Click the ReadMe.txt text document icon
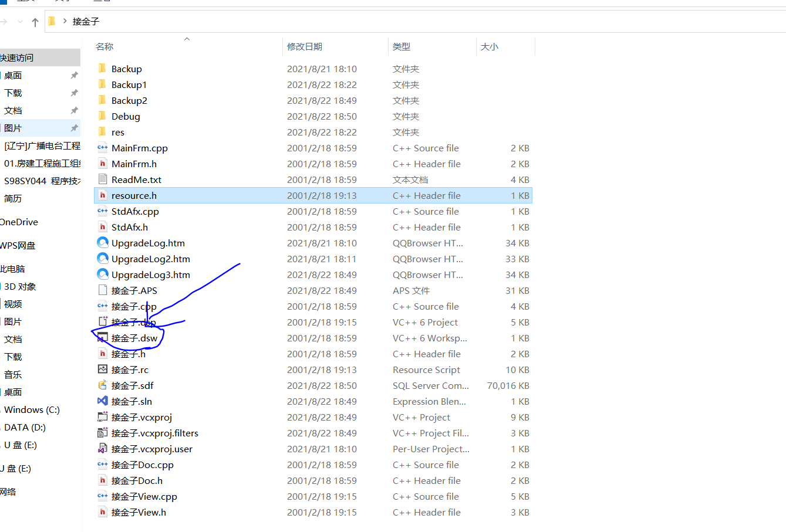786x532 pixels. pos(102,179)
